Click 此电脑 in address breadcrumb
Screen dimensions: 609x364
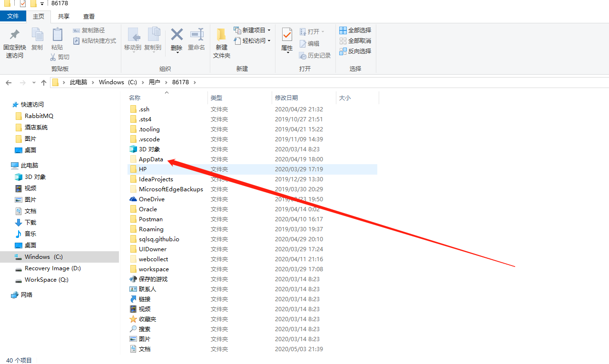pyautogui.click(x=79, y=82)
